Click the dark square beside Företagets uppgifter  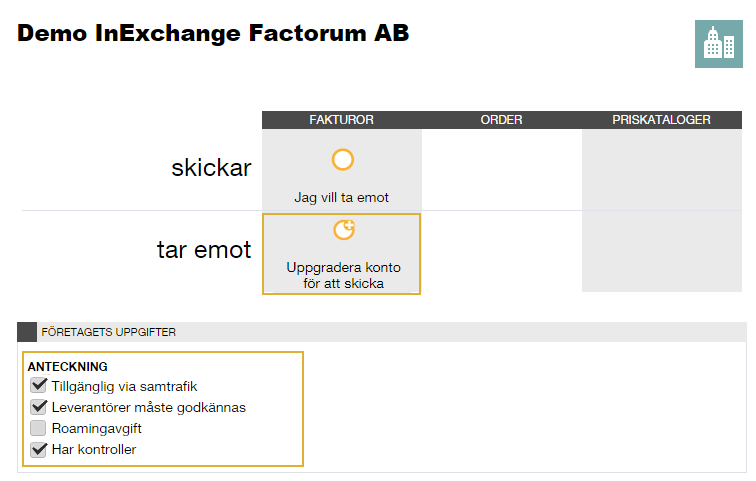tap(27, 332)
